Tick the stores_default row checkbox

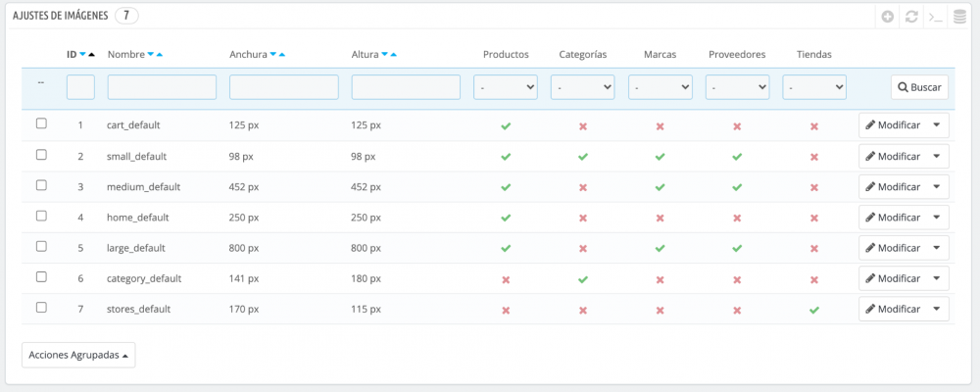click(x=41, y=307)
